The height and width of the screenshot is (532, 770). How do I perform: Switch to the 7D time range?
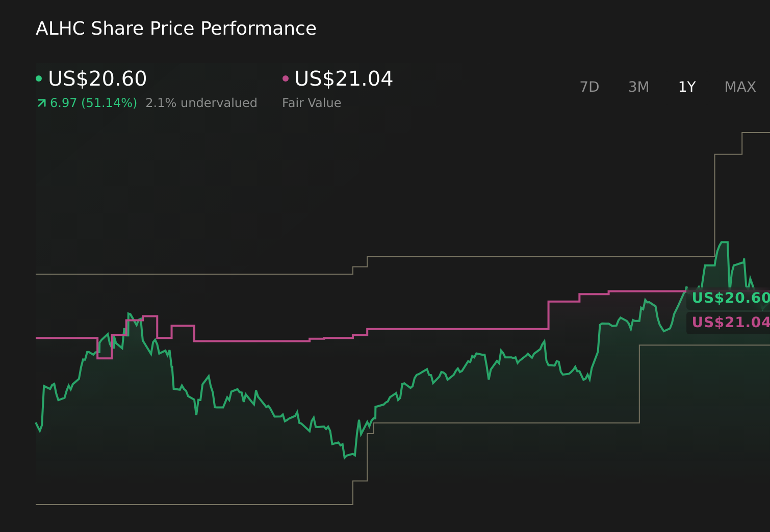pos(589,87)
